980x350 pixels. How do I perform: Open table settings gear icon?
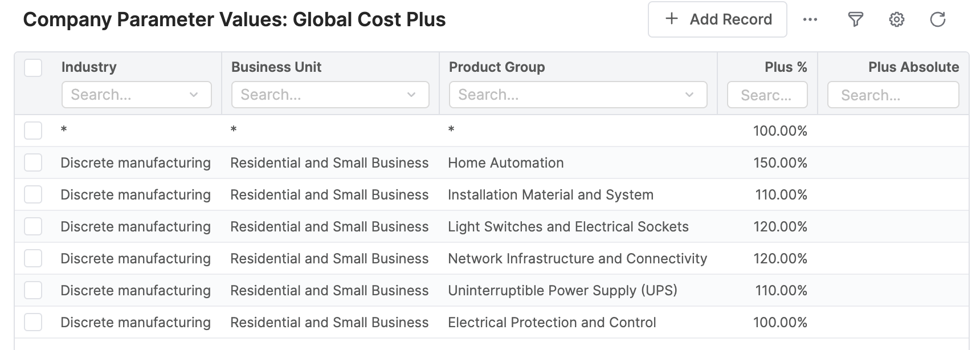[x=896, y=20]
